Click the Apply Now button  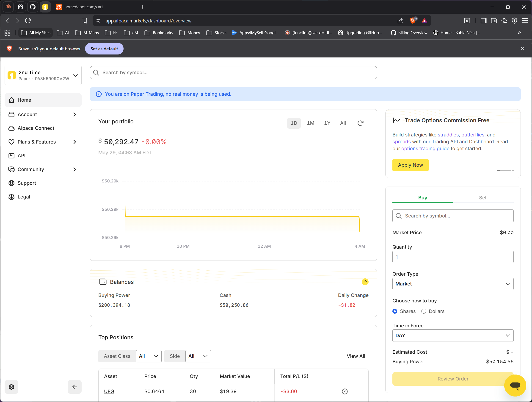tap(410, 165)
